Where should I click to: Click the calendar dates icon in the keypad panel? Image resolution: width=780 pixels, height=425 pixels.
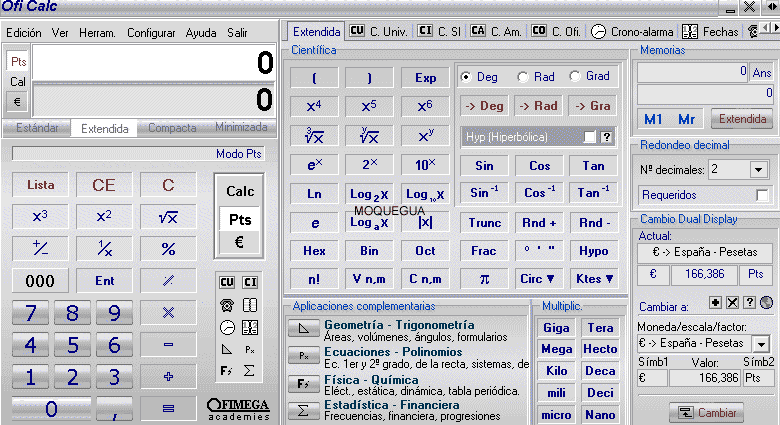click(250, 327)
